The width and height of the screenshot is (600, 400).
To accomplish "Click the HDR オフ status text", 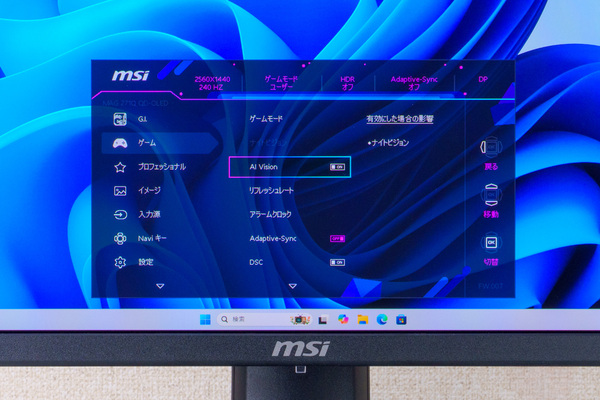I will point(347,83).
